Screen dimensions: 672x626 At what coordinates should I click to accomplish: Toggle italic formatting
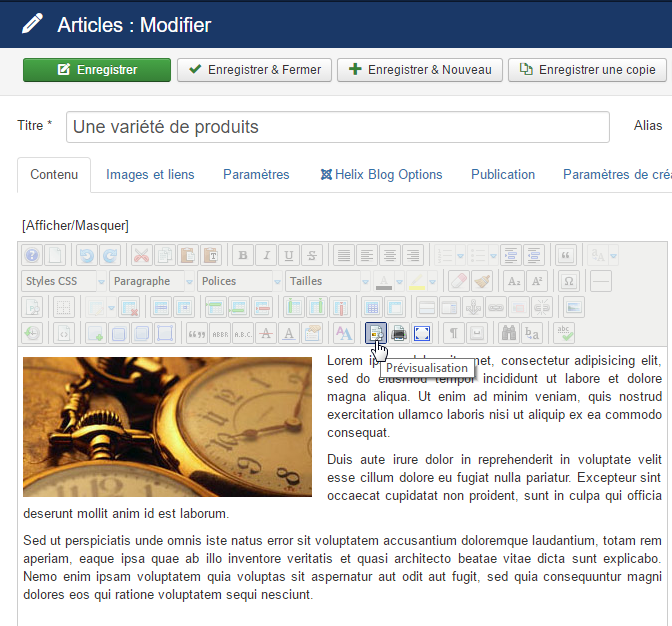point(265,255)
